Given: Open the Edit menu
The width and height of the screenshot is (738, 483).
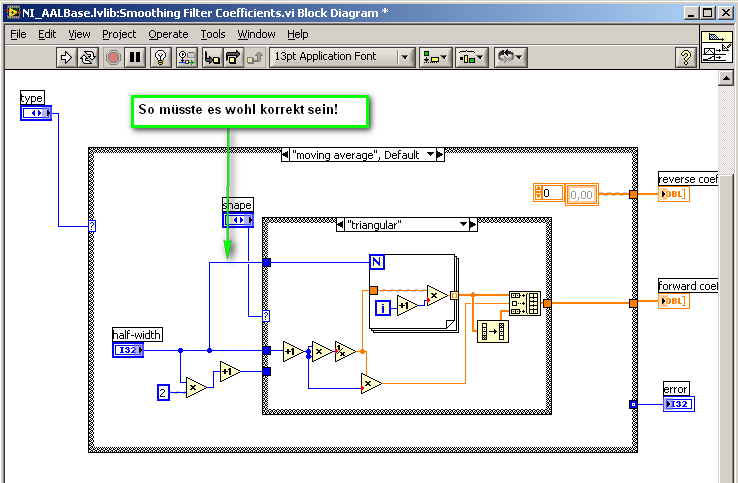Looking at the screenshot, I should click(x=47, y=34).
